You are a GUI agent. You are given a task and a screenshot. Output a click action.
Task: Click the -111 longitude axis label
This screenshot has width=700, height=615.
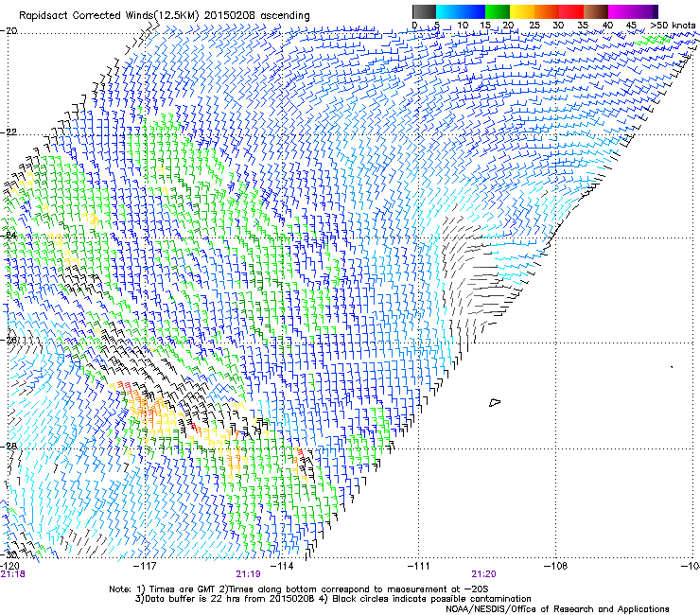(419, 566)
